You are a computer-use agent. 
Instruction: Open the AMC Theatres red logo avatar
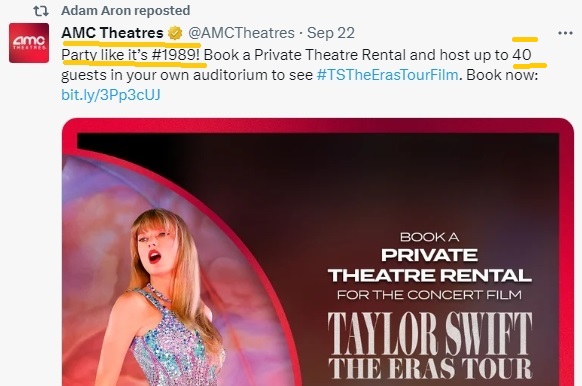pyautogui.click(x=29, y=43)
